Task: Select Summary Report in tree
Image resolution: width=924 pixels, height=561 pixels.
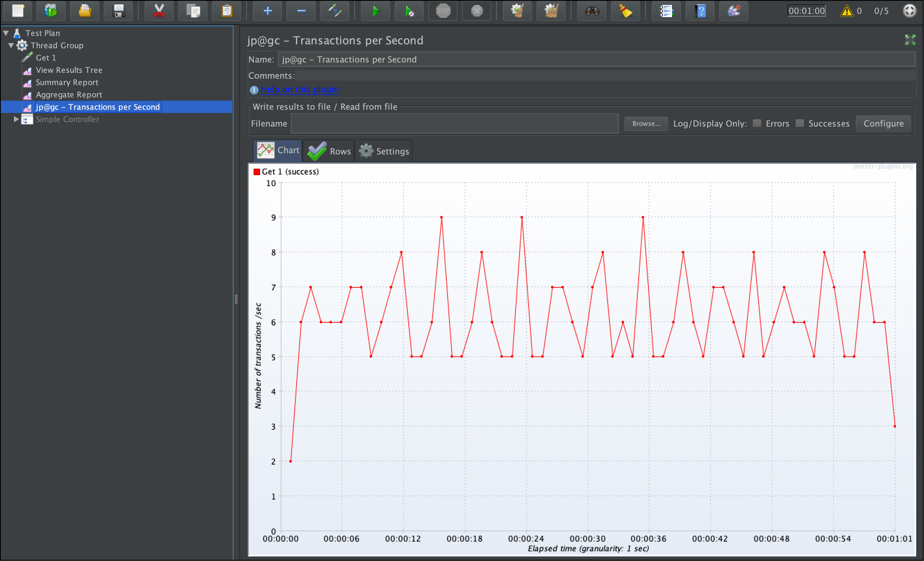Action: coord(67,83)
